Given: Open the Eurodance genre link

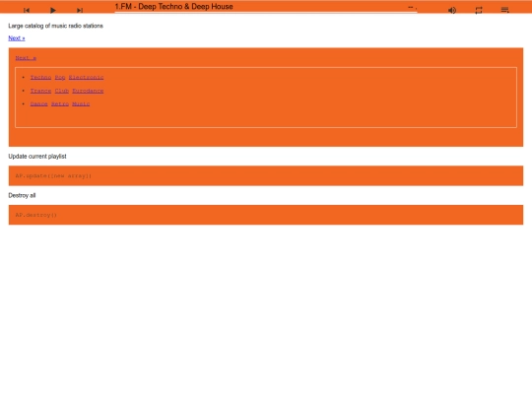Looking at the screenshot, I should pos(88,91).
